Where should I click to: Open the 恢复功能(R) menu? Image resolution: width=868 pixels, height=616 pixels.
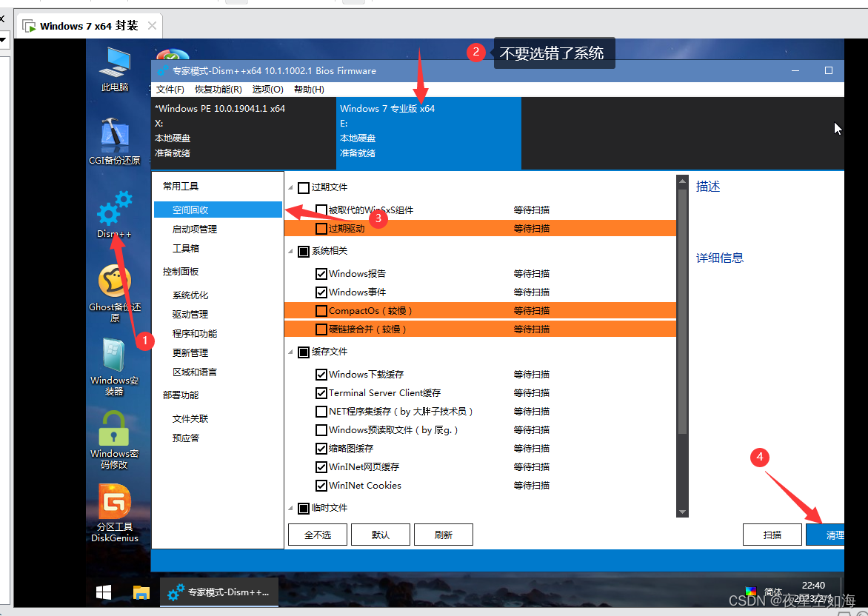(x=218, y=89)
